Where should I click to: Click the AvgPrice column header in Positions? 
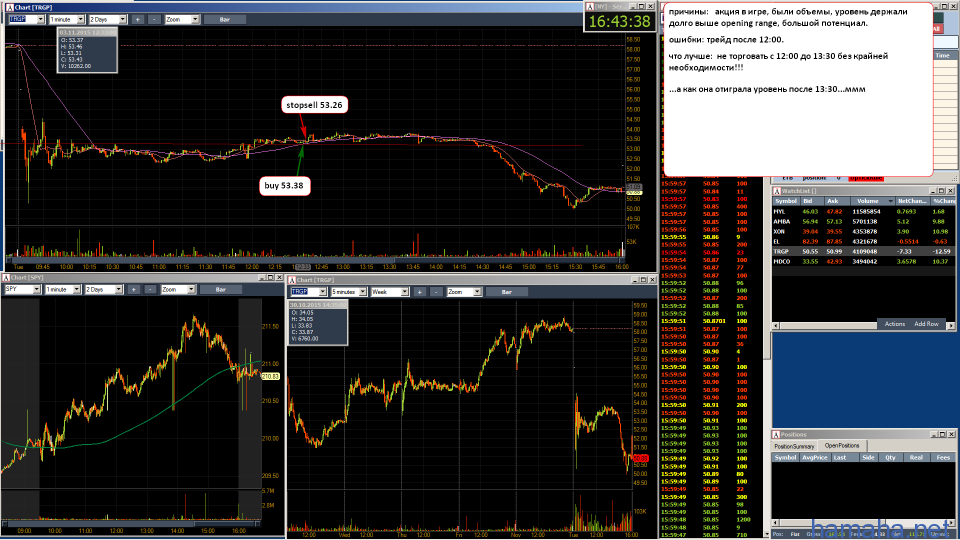coord(815,457)
